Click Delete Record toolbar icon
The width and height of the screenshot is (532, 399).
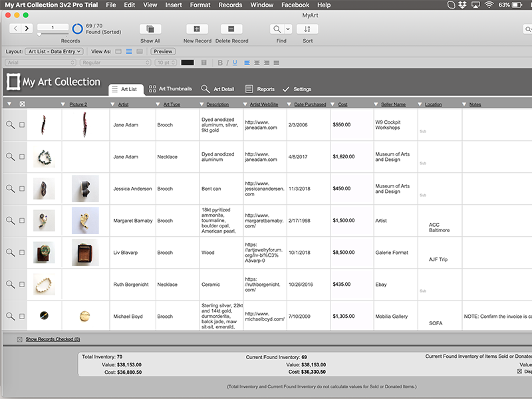pos(231,29)
